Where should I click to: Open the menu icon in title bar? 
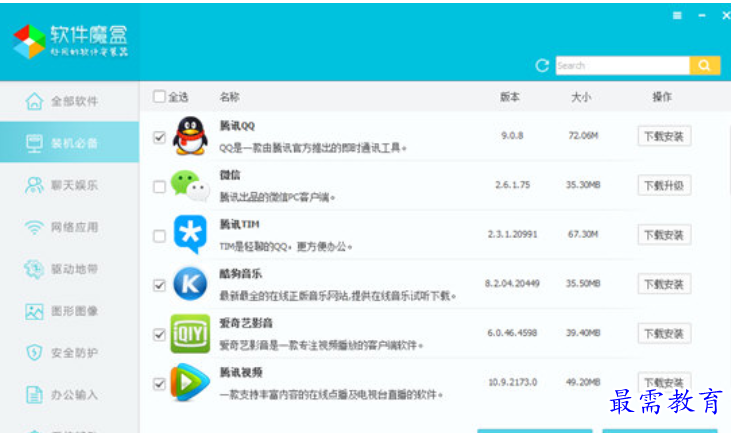pyautogui.click(x=677, y=15)
